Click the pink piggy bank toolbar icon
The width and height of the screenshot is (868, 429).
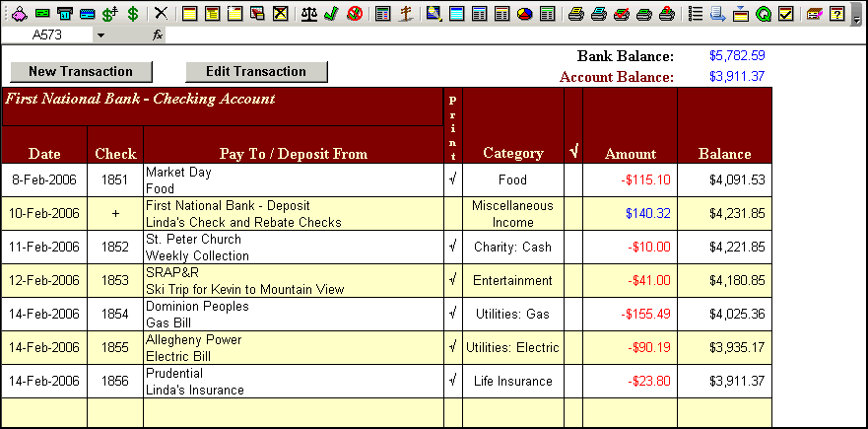[x=18, y=14]
